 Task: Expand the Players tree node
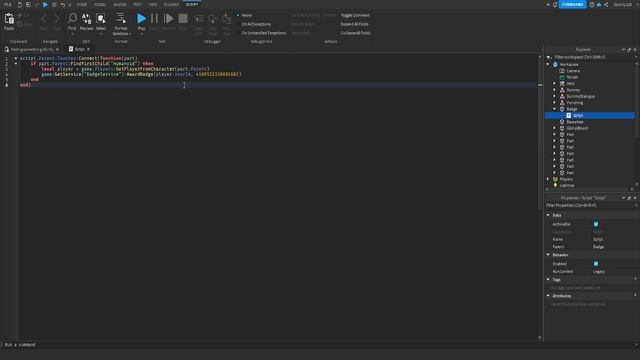pyautogui.click(x=548, y=179)
